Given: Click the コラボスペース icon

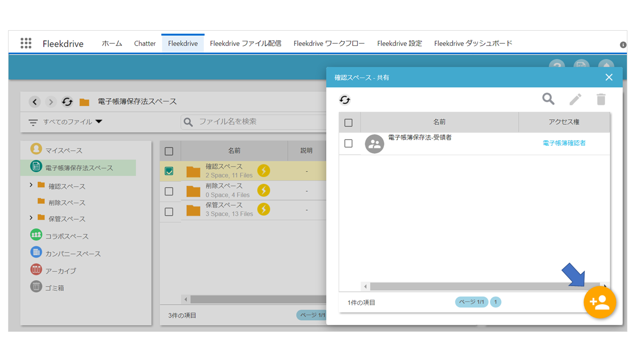Looking at the screenshot, I should [36, 235].
